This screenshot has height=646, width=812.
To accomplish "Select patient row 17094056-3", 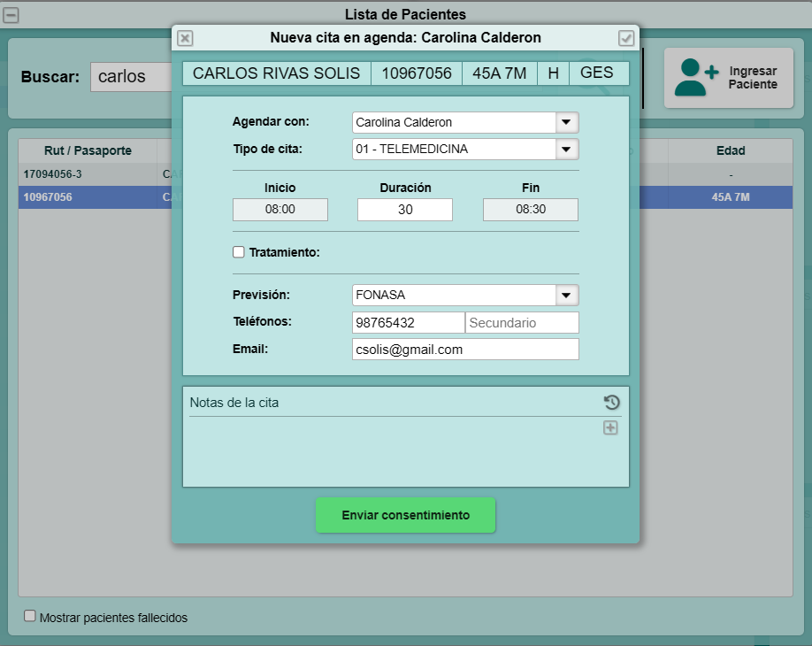I will coord(405,174).
